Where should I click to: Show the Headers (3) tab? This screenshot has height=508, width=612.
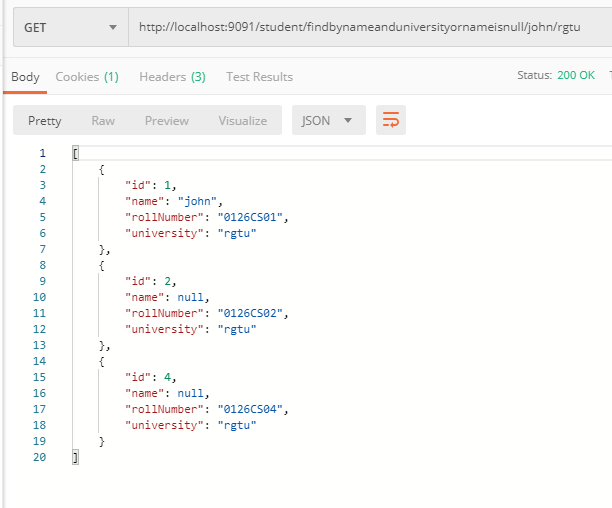point(172,77)
